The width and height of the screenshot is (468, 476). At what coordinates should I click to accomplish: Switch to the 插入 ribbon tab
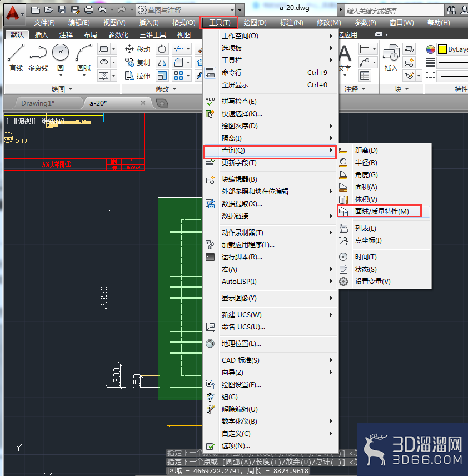click(41, 34)
